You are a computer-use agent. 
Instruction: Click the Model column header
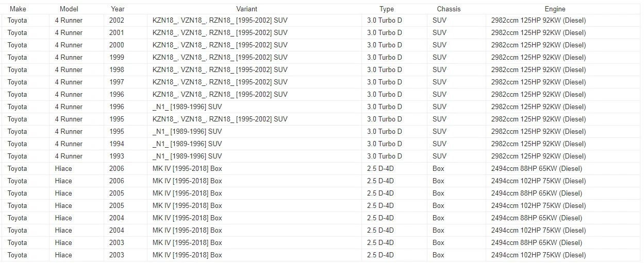(69, 9)
